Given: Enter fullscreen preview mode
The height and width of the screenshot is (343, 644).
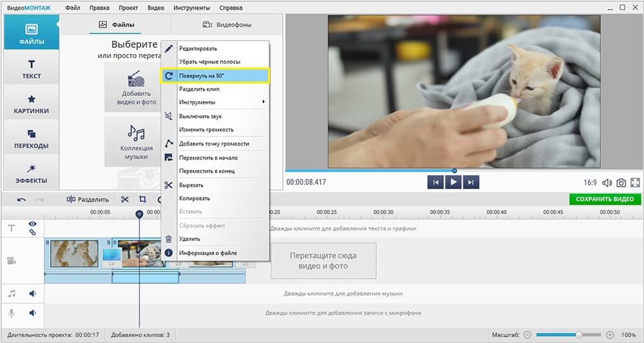Looking at the screenshot, I should 635,183.
